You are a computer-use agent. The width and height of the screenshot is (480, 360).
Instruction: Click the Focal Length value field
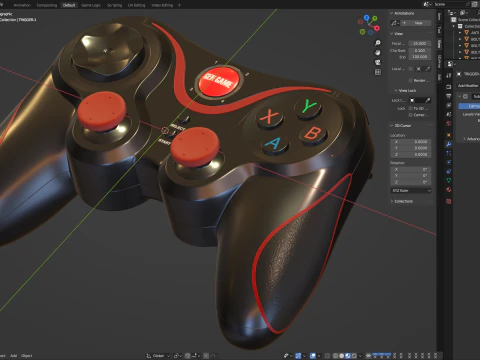coord(420,43)
